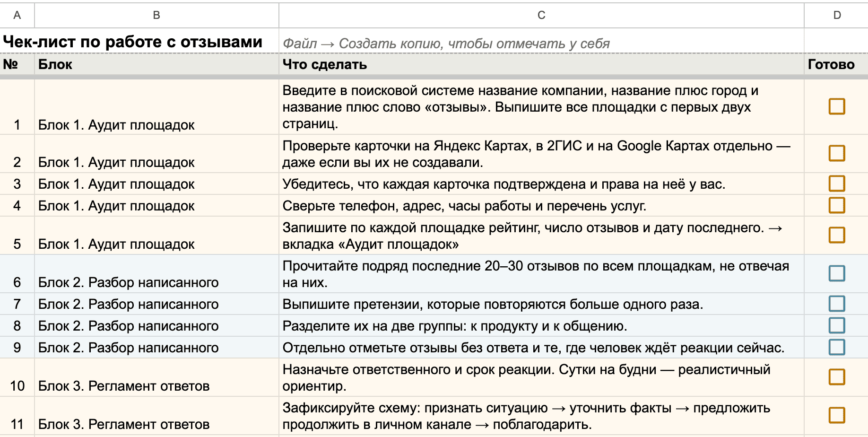Tick the checkbox for row 6 Прочитайте подряд
Screen dimensions: 868x437
836,273
